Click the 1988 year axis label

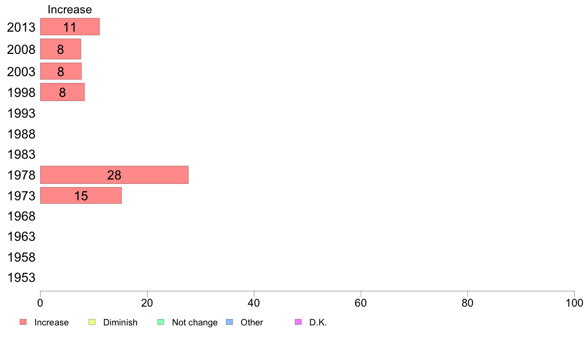[21, 134]
